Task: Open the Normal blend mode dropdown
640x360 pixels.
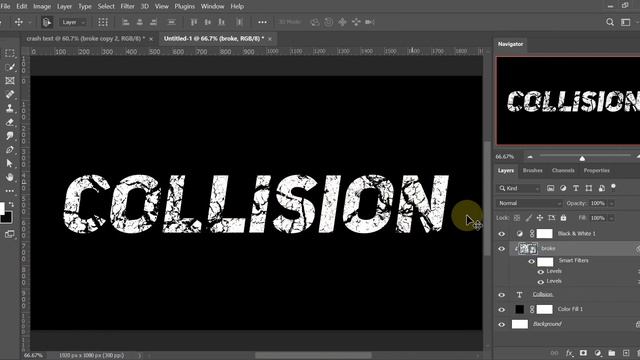Action: coord(530,203)
